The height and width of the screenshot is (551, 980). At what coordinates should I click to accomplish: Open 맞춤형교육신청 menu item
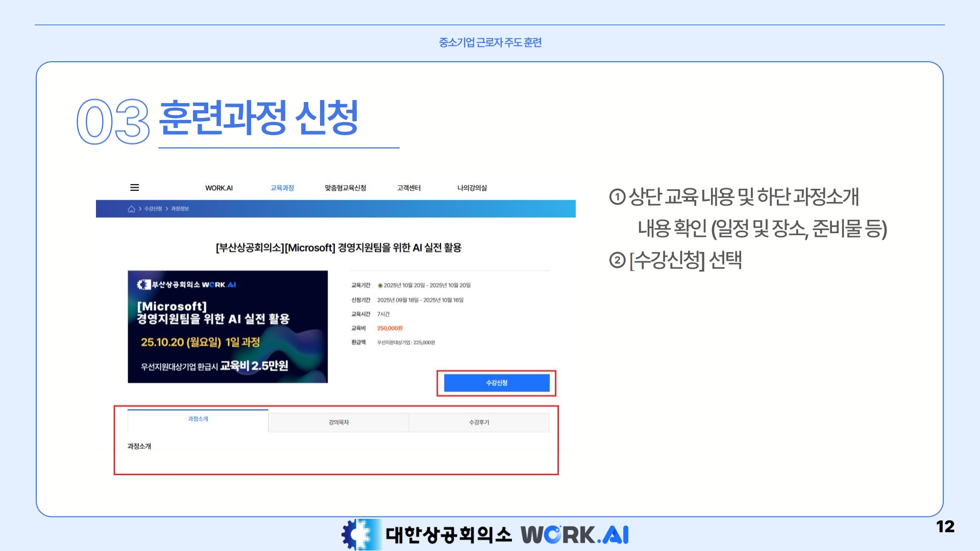[x=346, y=188]
